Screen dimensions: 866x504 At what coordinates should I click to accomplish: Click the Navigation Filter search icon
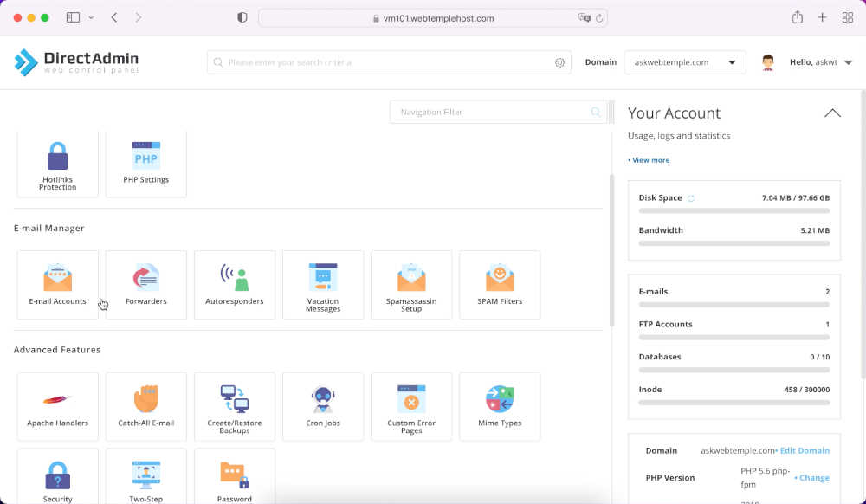coord(596,112)
